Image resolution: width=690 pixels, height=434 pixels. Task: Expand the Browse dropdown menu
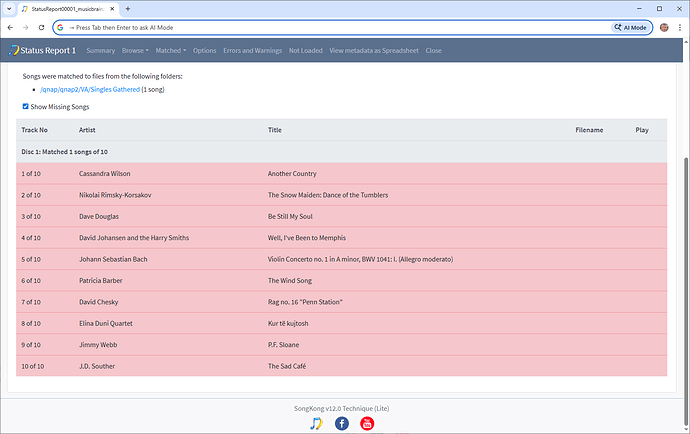pos(135,50)
